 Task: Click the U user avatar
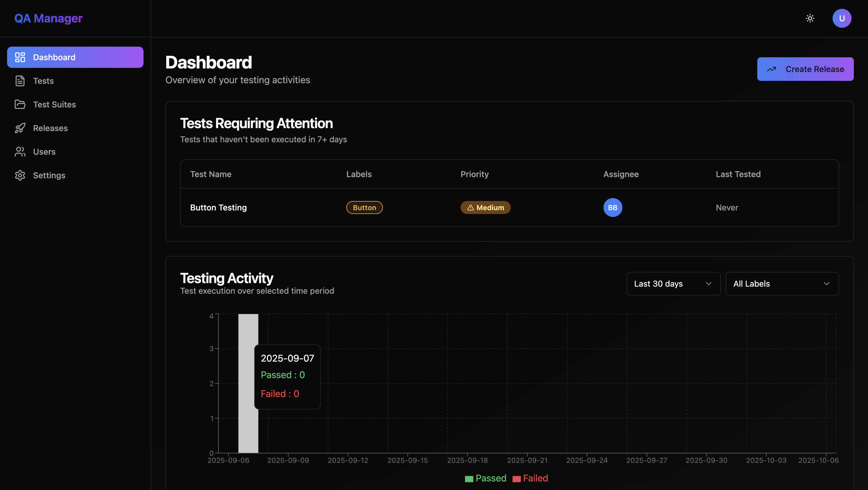[841, 18]
